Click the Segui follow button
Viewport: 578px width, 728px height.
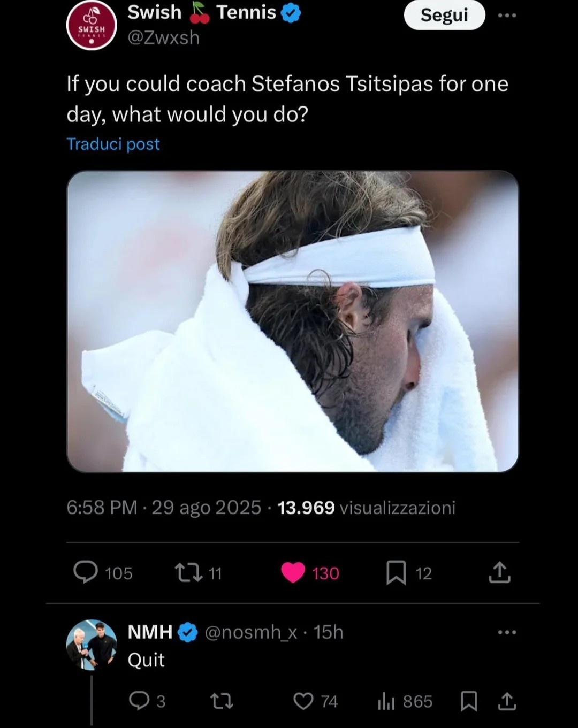(444, 15)
